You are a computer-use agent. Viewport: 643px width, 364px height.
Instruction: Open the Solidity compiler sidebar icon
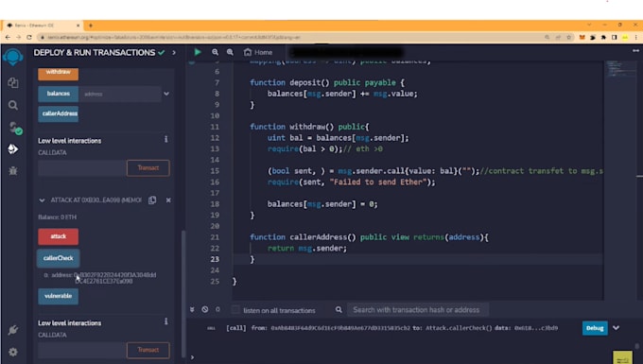coord(14,128)
